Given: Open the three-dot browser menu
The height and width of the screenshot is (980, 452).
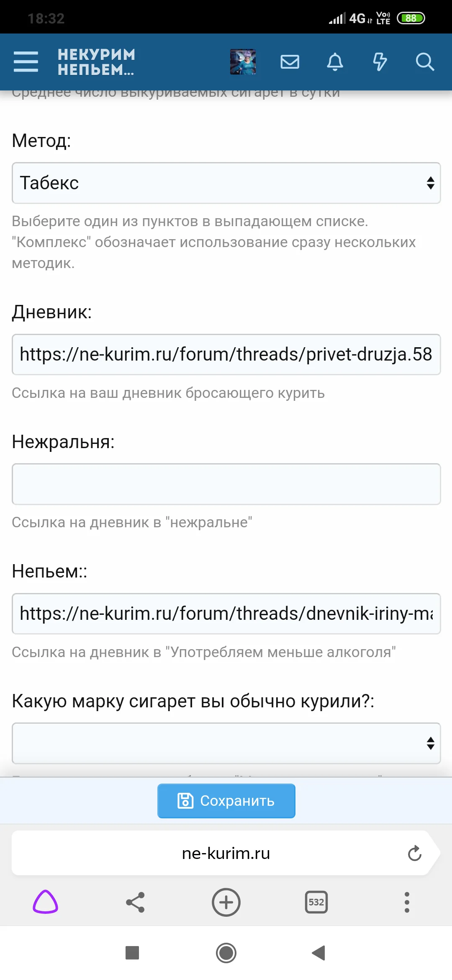Looking at the screenshot, I should (x=406, y=903).
